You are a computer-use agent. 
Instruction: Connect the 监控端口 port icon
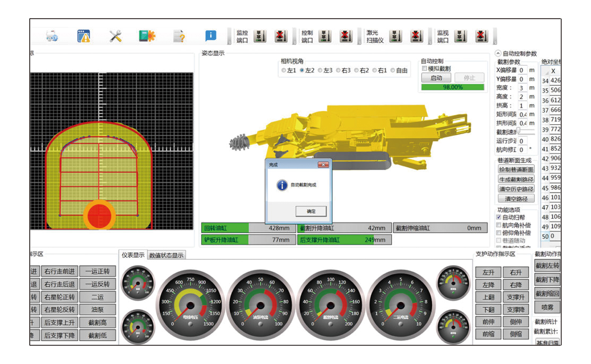(x=260, y=36)
